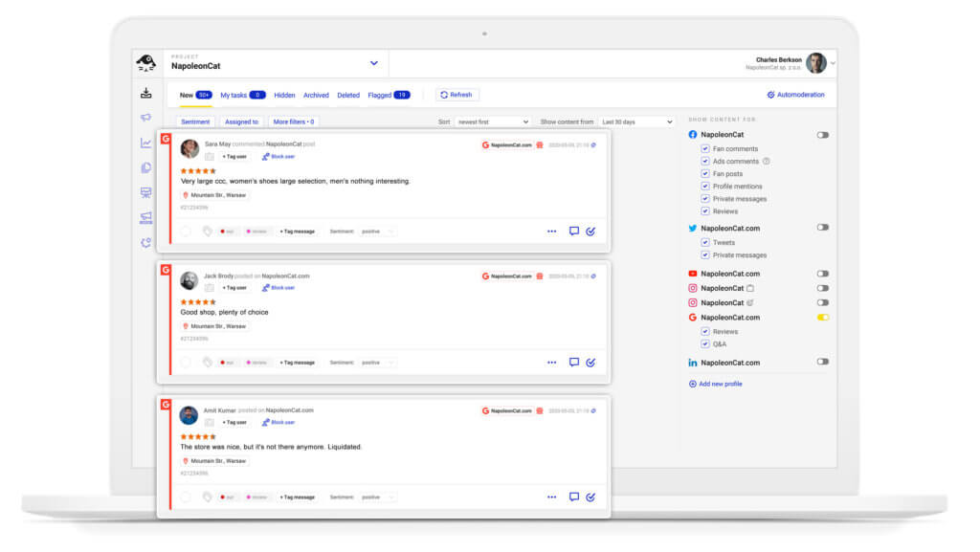The width and height of the screenshot is (980, 552).
Task: Click the LinkedIn icon beside NapoleonCat.com
Action: pos(693,363)
